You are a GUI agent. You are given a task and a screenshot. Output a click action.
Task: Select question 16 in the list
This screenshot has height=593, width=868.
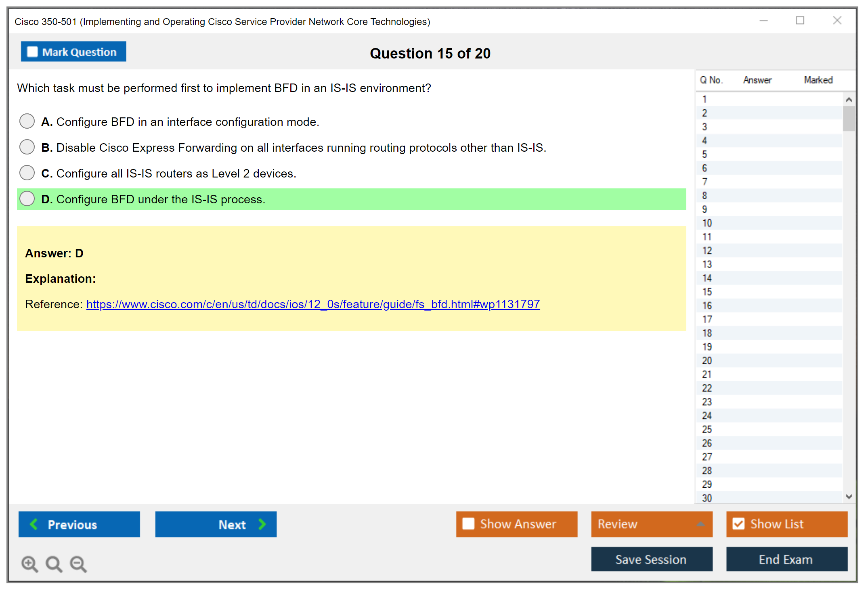point(707,305)
